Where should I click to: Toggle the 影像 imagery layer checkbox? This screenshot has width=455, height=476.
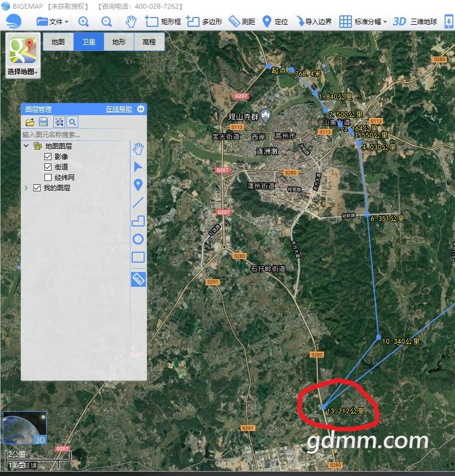click(x=48, y=156)
